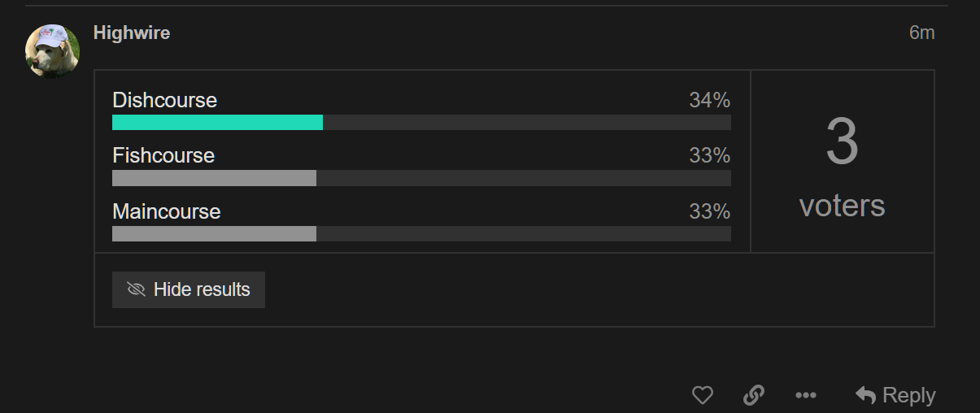
Task: Open the 6m post timestamp
Action: pyautogui.click(x=921, y=33)
